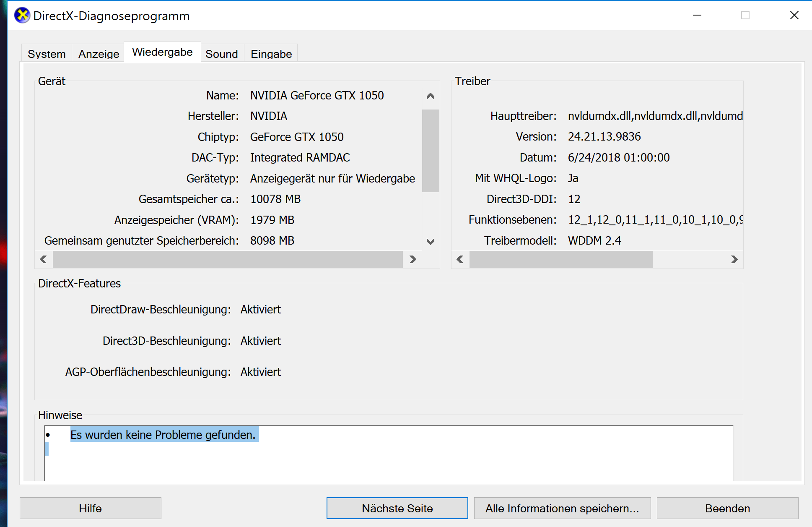This screenshot has width=812, height=527.
Task: Click right scroll arrow in Gerät panel
Action: click(413, 259)
